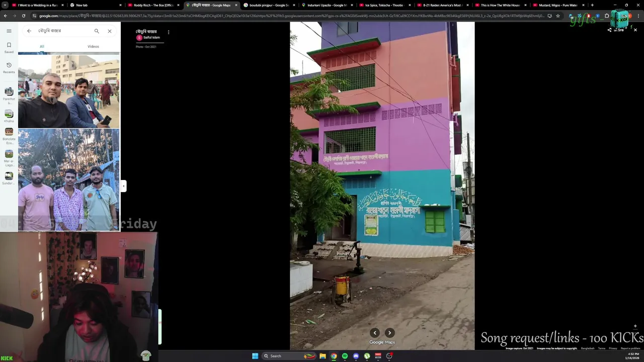Collapse the side panel with the arrow
The height and width of the screenshot is (362, 644).
point(123,186)
